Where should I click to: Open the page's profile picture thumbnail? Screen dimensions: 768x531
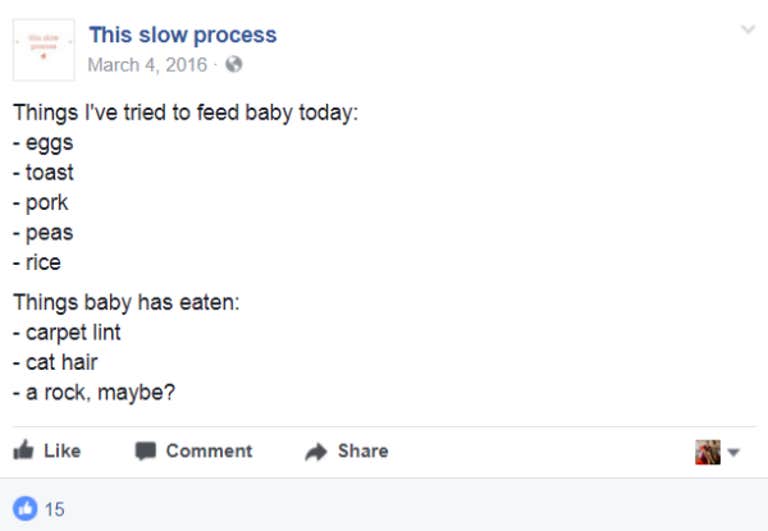point(43,50)
